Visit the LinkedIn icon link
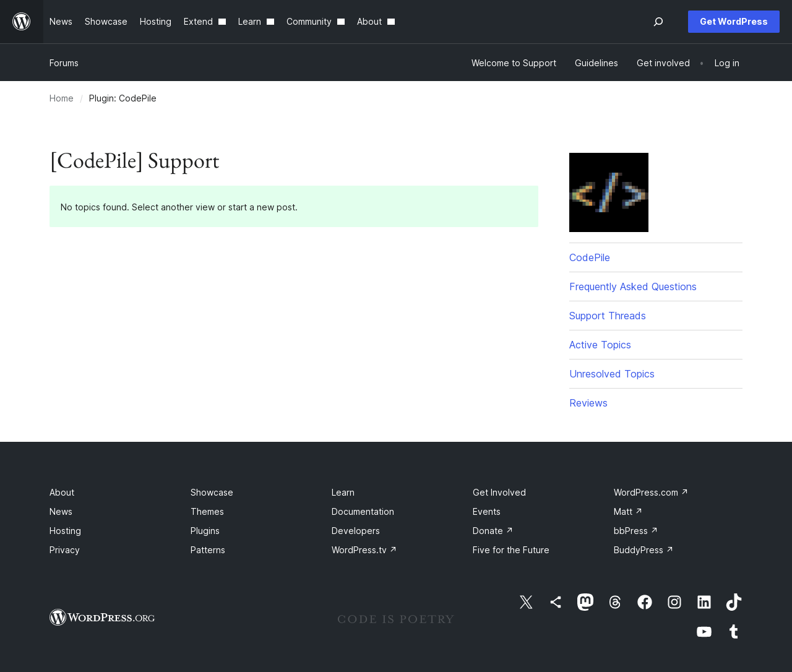Image resolution: width=792 pixels, height=672 pixels. point(704,602)
